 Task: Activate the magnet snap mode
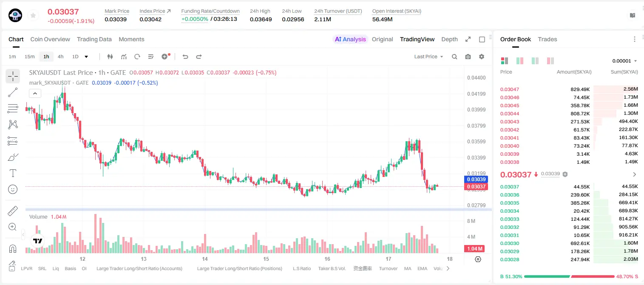13,248
